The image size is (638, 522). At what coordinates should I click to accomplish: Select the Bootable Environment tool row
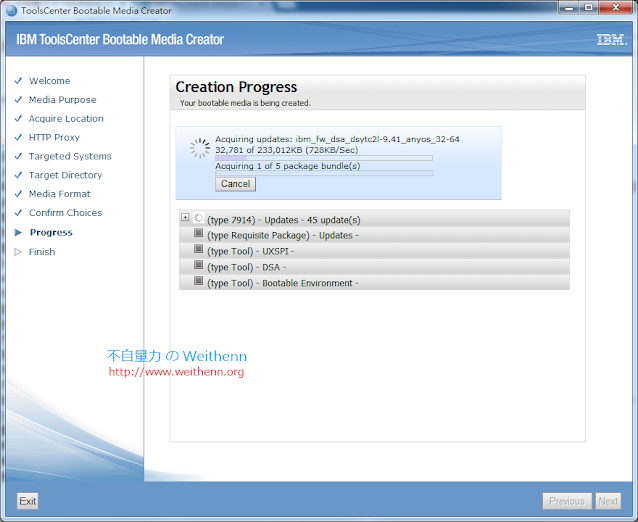(374, 282)
